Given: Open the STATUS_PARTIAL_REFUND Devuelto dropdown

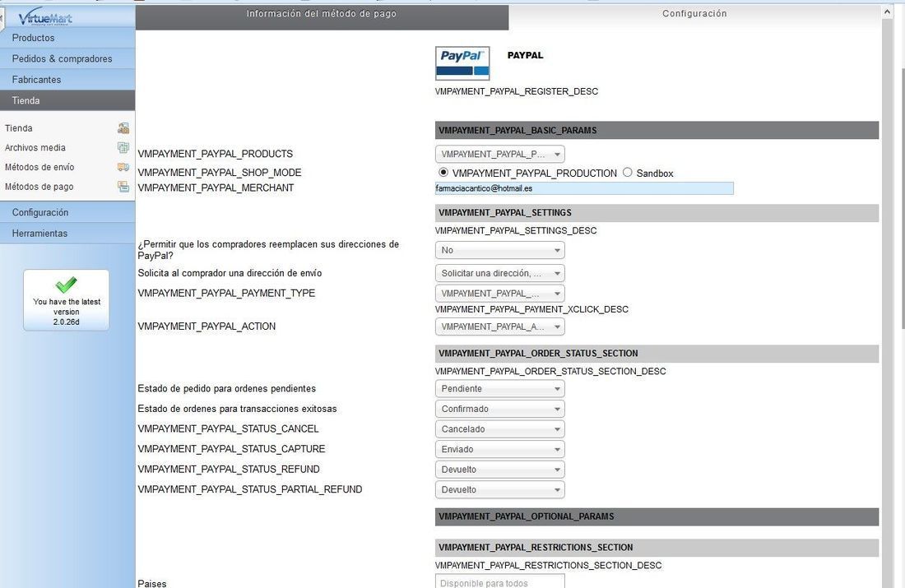Looking at the screenshot, I should 500,490.
